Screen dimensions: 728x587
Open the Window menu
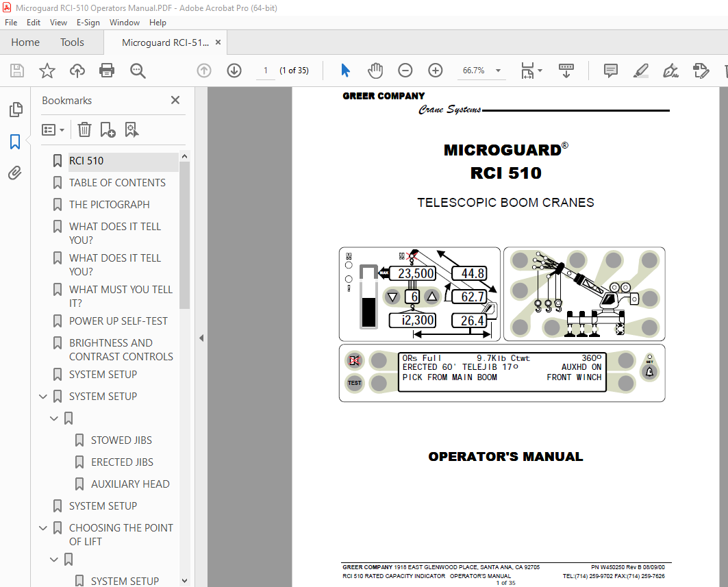pyautogui.click(x=125, y=23)
